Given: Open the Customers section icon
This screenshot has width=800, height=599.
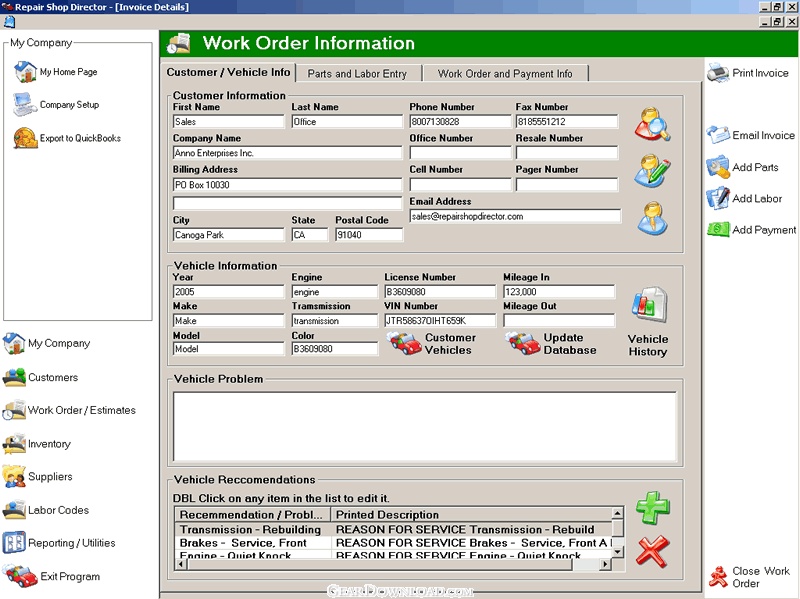Looking at the screenshot, I should [x=14, y=377].
